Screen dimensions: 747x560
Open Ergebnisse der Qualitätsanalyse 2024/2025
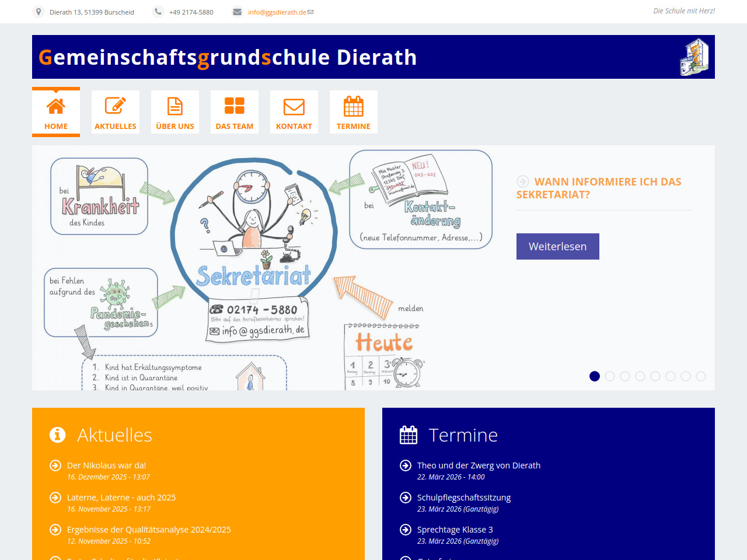tap(149, 530)
